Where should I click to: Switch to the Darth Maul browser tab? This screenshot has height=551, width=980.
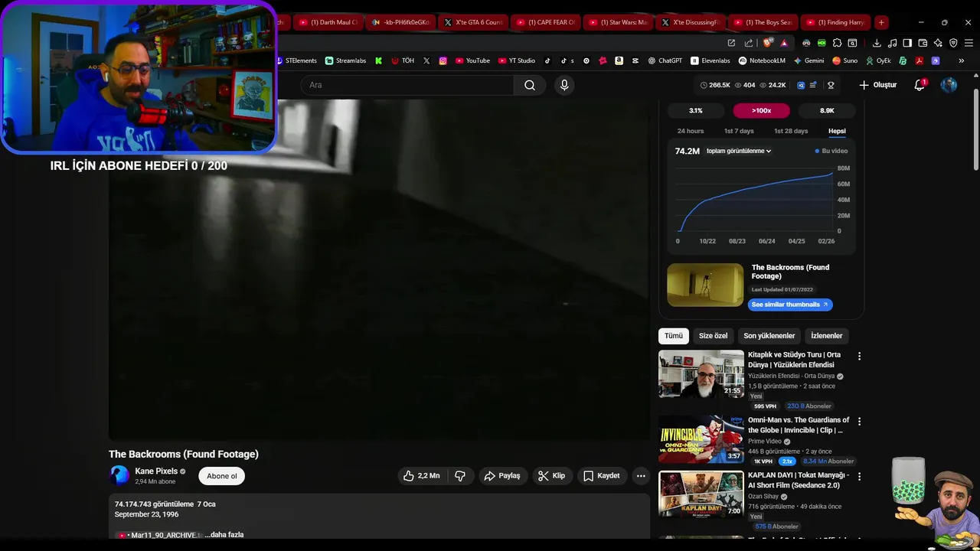click(327, 22)
